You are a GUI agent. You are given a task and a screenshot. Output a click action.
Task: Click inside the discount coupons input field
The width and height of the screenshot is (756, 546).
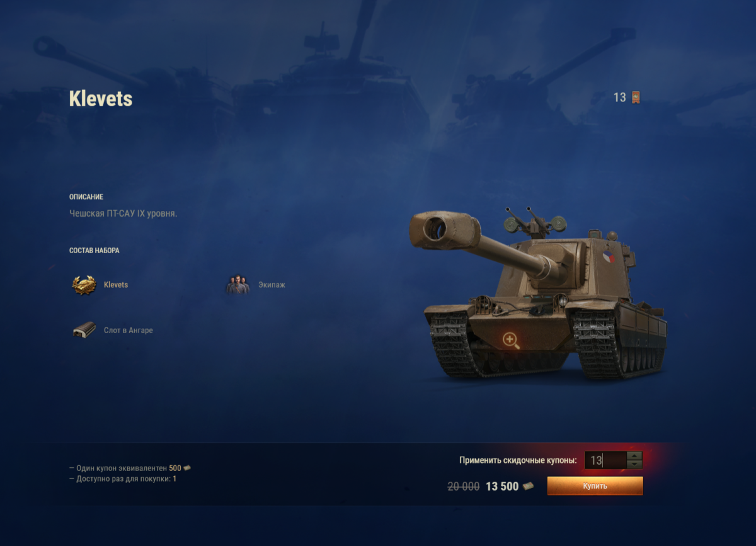(606, 460)
